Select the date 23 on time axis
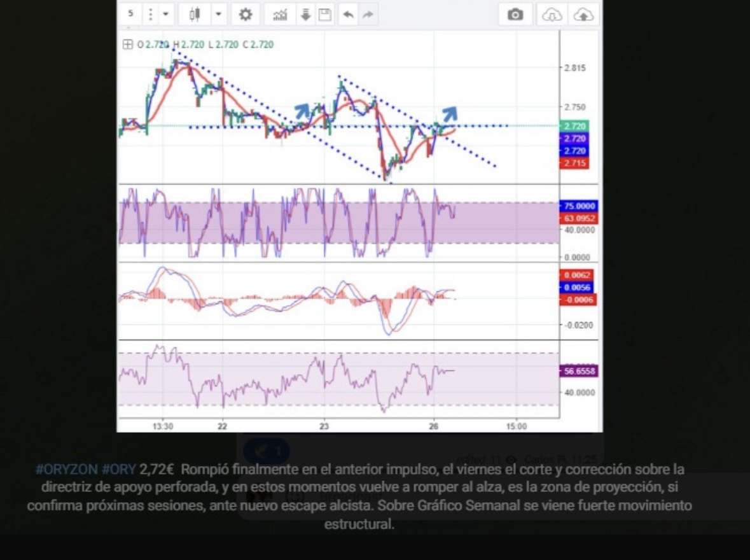 (x=324, y=426)
